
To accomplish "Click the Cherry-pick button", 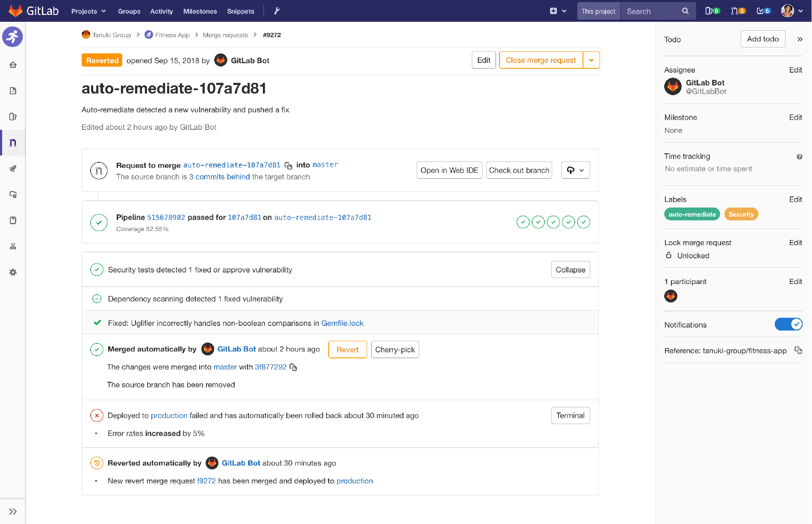I will pyautogui.click(x=395, y=350).
